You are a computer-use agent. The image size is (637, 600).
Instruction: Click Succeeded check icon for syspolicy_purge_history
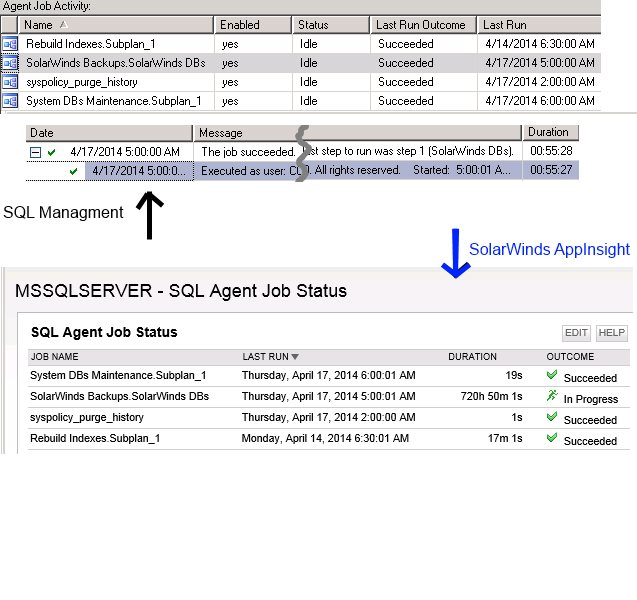pos(552,416)
